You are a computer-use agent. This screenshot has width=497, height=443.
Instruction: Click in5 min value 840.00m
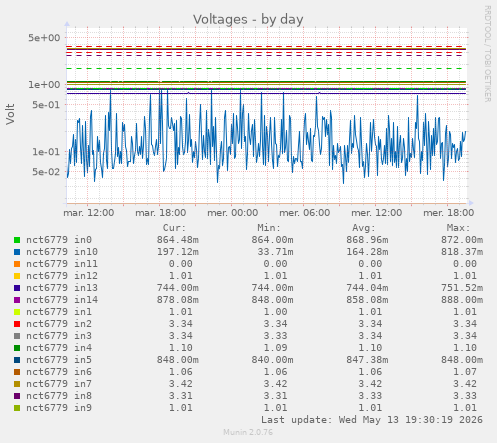tap(272, 360)
